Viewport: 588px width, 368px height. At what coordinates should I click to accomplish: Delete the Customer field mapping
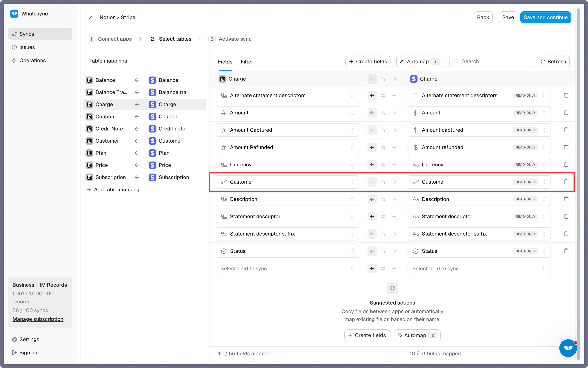[x=566, y=182]
